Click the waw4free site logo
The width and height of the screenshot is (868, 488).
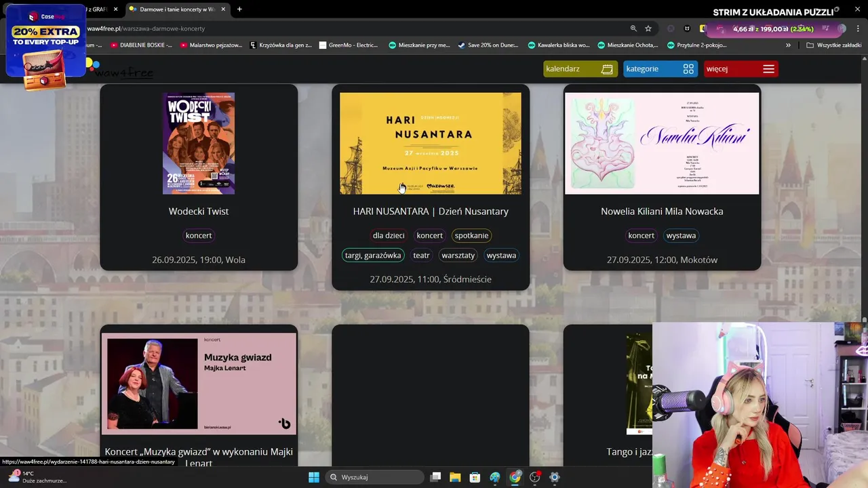tap(119, 70)
